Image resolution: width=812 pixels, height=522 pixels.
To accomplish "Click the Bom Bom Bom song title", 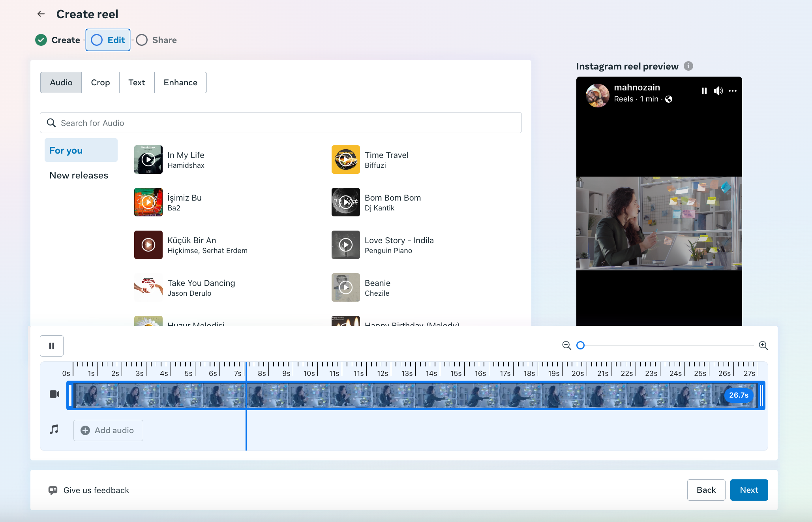I will [393, 198].
